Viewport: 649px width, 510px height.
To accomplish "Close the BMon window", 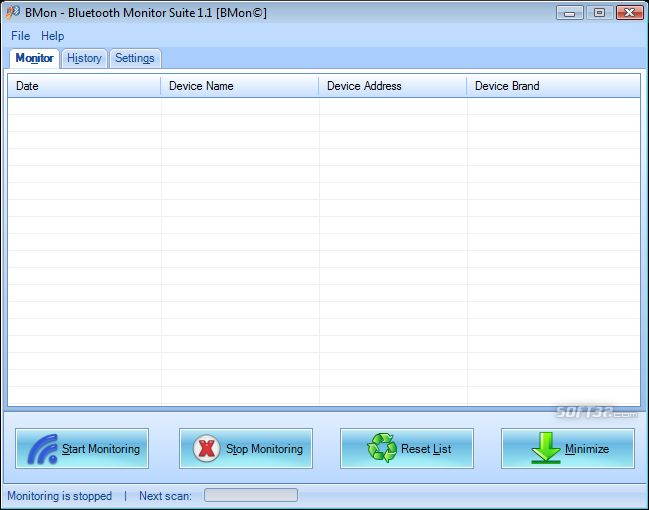I will pyautogui.click(x=630, y=13).
